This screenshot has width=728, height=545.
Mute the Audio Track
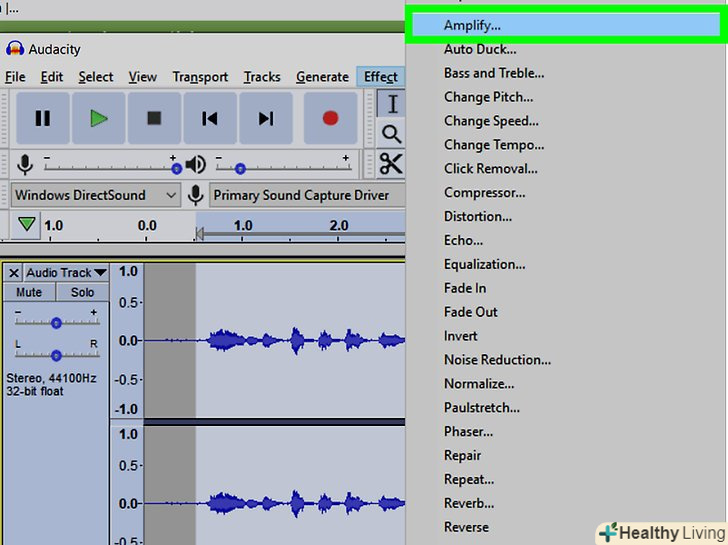[x=29, y=292]
